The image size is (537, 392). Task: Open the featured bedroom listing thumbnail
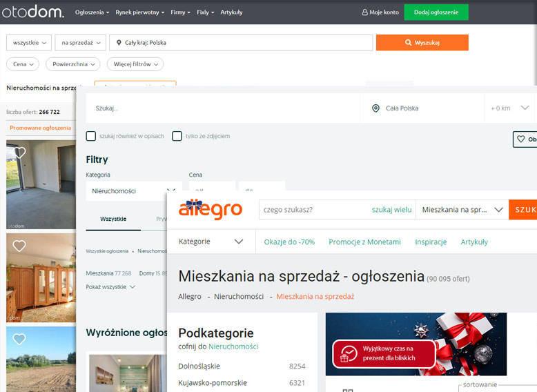(128, 373)
